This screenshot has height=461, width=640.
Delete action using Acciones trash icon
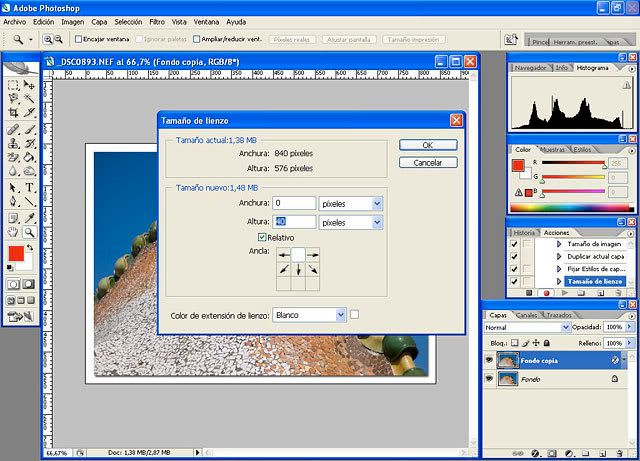click(618, 293)
